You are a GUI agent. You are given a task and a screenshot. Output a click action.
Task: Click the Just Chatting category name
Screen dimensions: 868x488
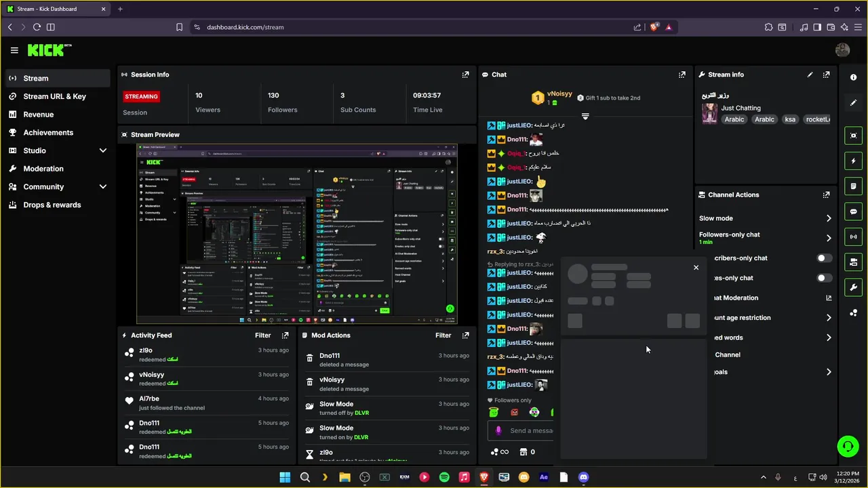[x=741, y=108]
